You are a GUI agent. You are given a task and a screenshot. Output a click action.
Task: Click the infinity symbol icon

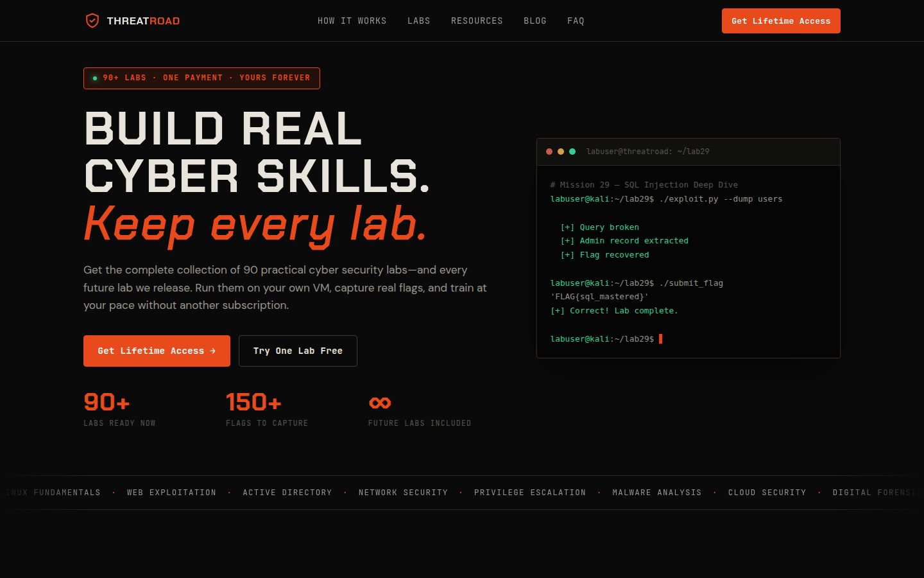pos(380,403)
